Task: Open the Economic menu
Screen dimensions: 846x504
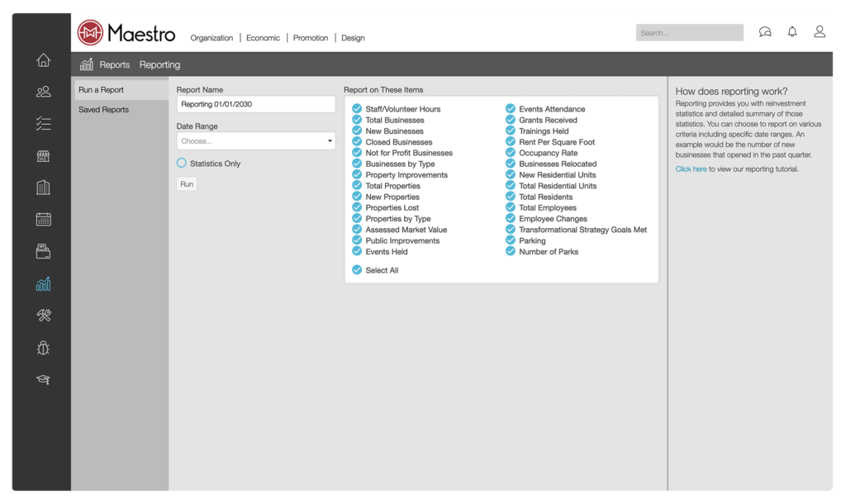Action: (x=263, y=37)
